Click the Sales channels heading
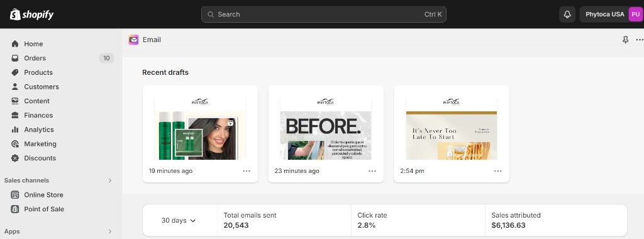The image size is (644, 239). click(26, 181)
